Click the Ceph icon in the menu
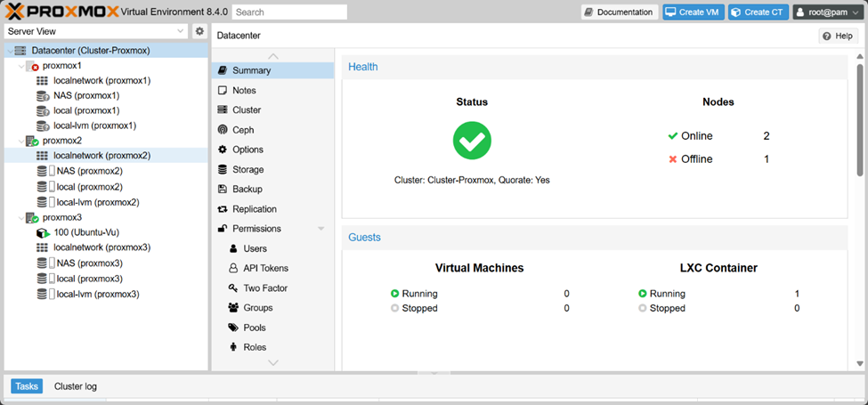868x405 pixels. (223, 130)
